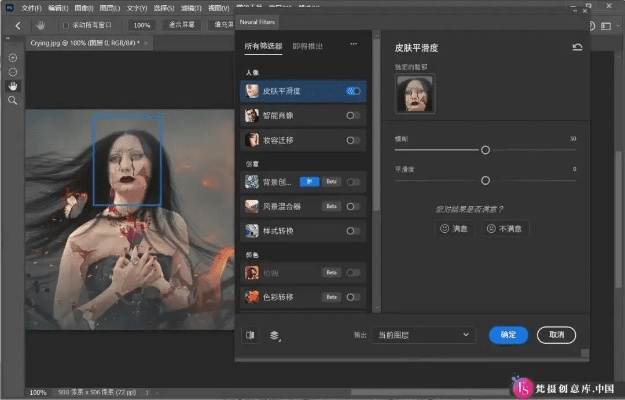Click the 模糊 slider handle

pos(485,150)
